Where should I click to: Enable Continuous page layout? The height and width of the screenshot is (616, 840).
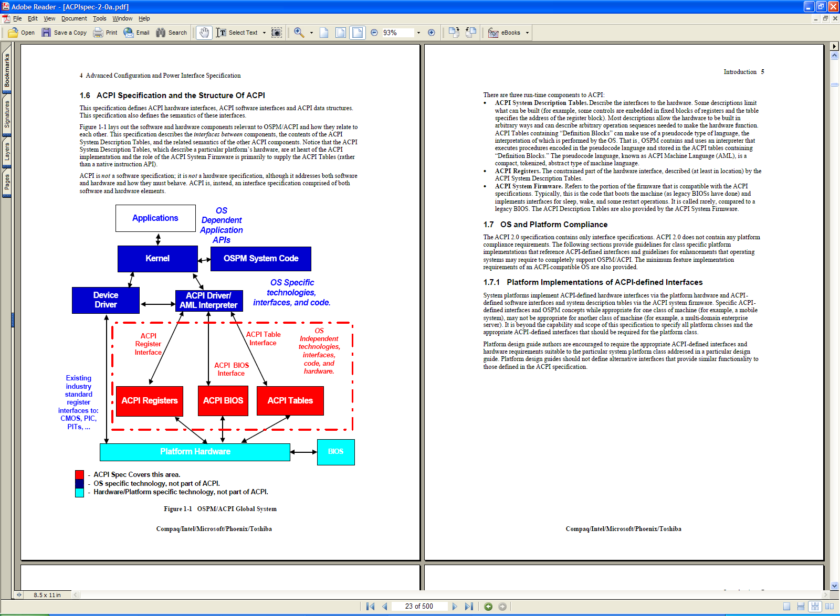pos(801,607)
